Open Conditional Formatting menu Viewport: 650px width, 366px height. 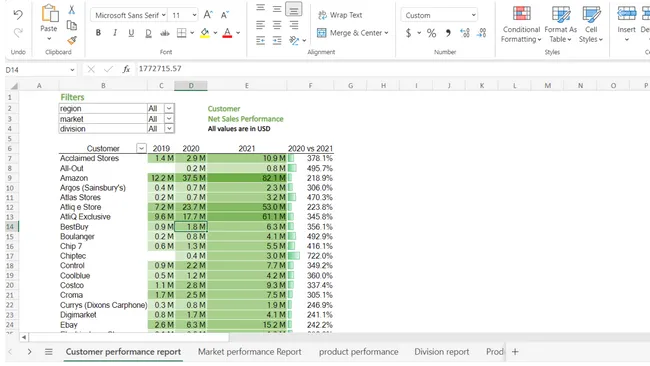click(x=521, y=24)
